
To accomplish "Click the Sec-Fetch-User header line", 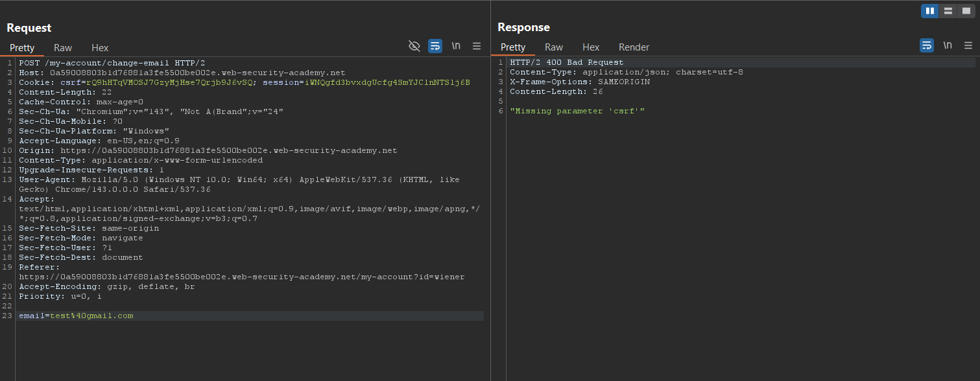I will coord(66,248).
